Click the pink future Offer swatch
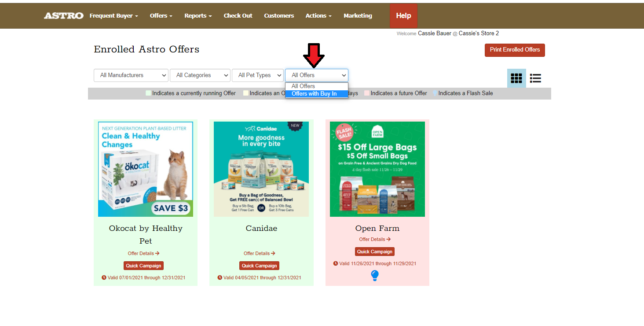The image size is (644, 326). (x=367, y=93)
